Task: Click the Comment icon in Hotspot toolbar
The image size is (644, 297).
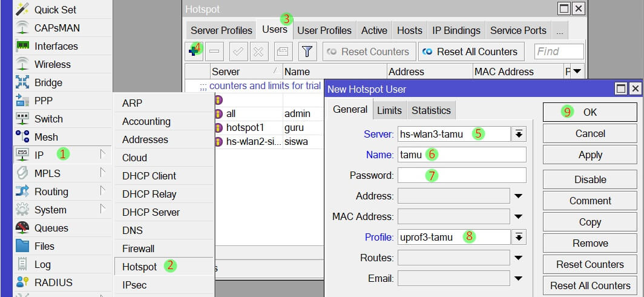Action: click(x=283, y=52)
